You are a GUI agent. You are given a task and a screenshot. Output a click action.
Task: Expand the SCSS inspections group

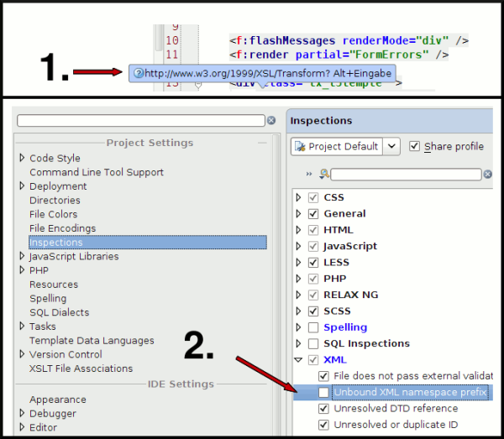click(298, 311)
